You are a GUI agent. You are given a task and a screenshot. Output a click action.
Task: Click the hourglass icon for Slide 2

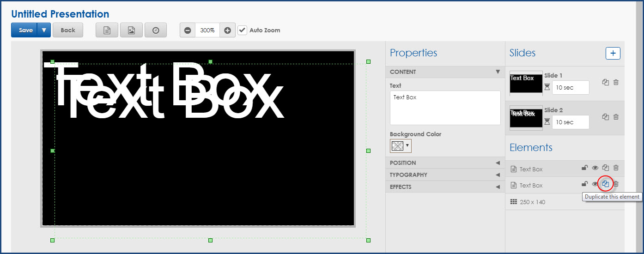(547, 121)
